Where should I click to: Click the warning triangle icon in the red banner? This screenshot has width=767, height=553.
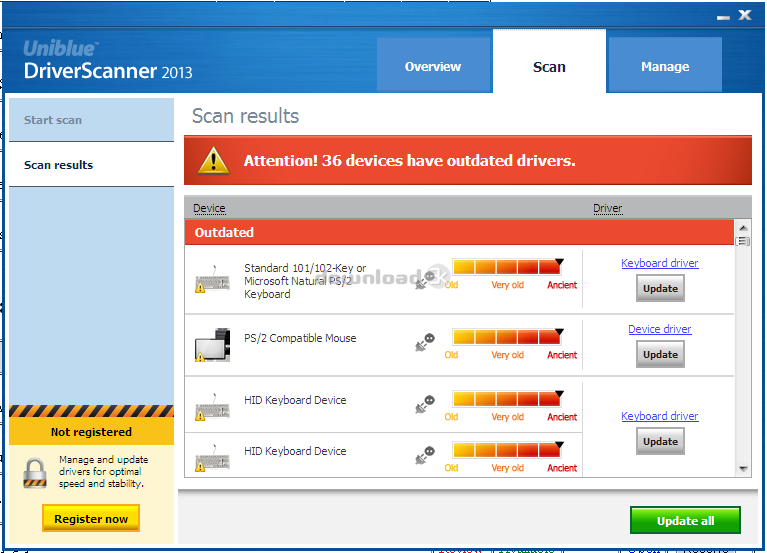point(213,160)
